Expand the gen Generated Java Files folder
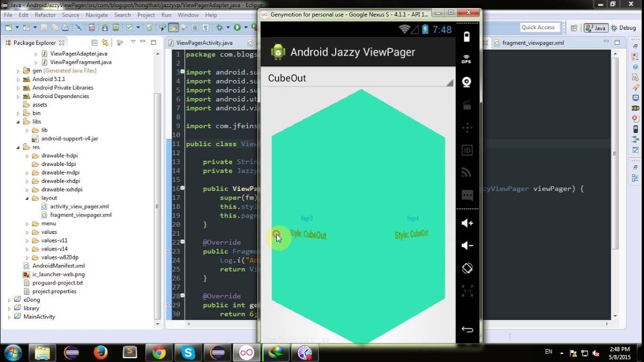This screenshot has height=362, width=644. [x=19, y=71]
